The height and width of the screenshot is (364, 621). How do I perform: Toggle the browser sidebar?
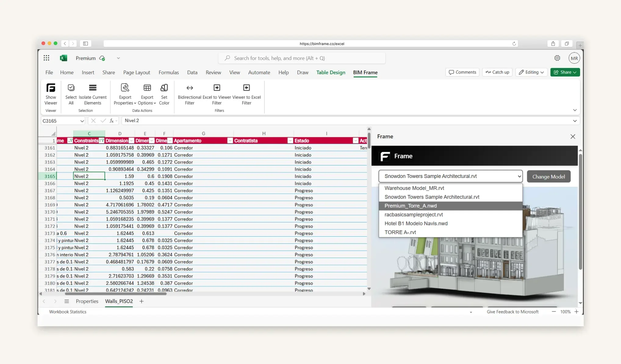[x=86, y=44]
